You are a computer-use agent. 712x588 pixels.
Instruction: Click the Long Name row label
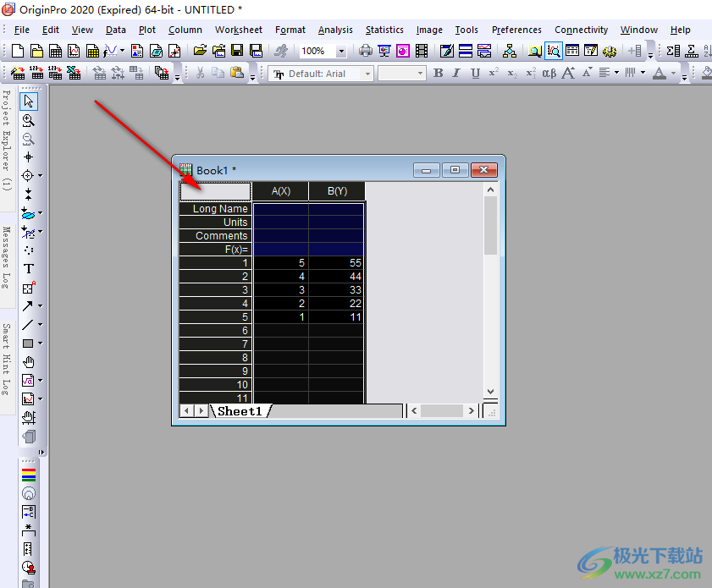pyautogui.click(x=215, y=209)
